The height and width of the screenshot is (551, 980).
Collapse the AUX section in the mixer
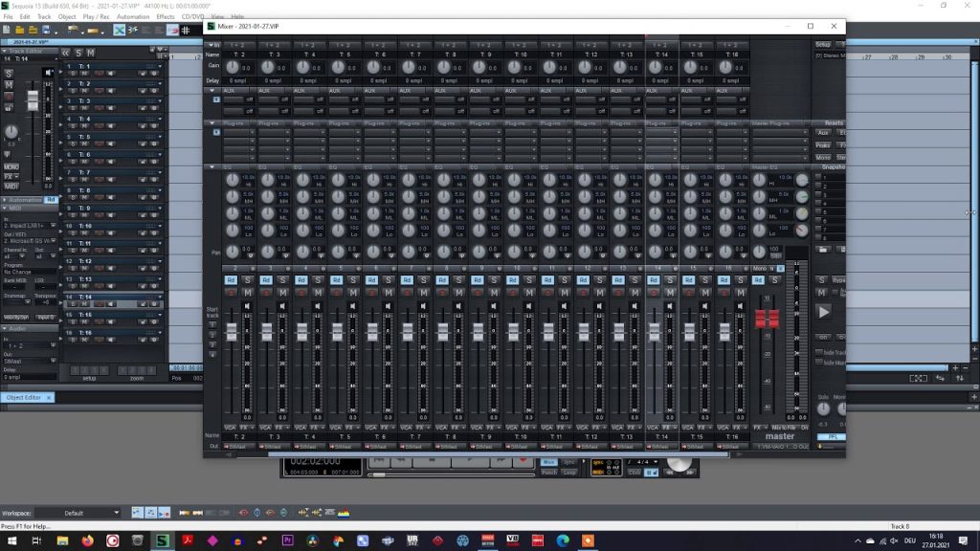[212, 91]
